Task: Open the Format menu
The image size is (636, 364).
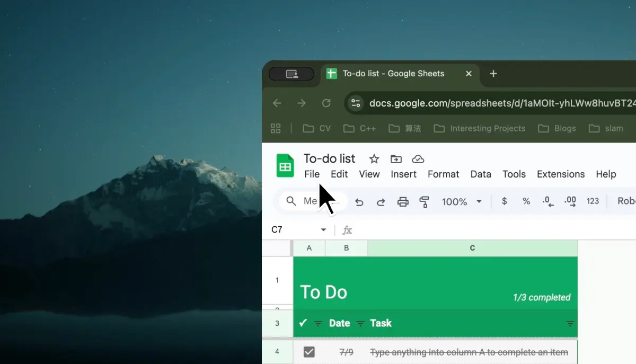Action: 444,174
